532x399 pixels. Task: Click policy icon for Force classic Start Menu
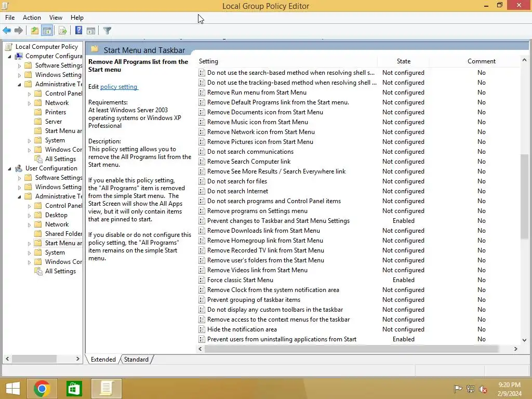(202, 280)
